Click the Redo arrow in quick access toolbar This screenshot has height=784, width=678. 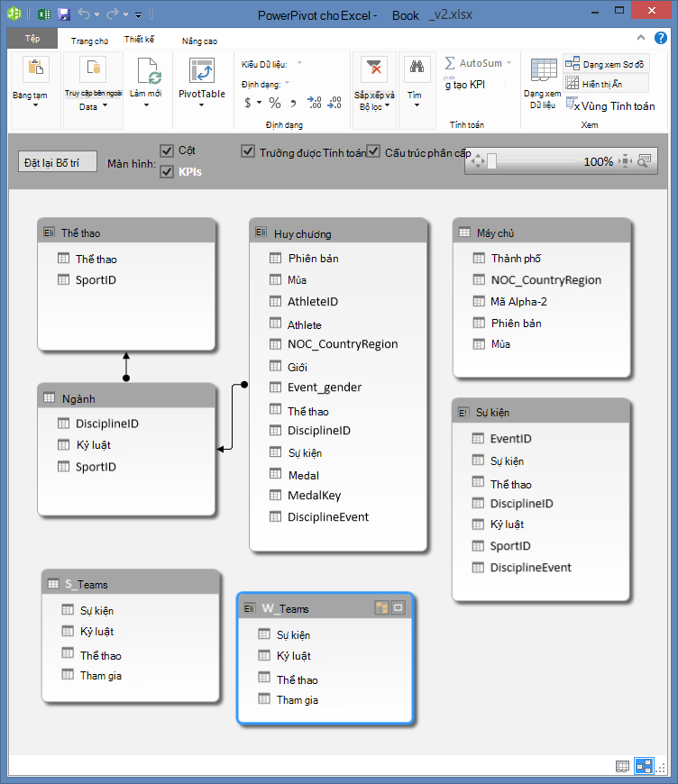coord(112,14)
